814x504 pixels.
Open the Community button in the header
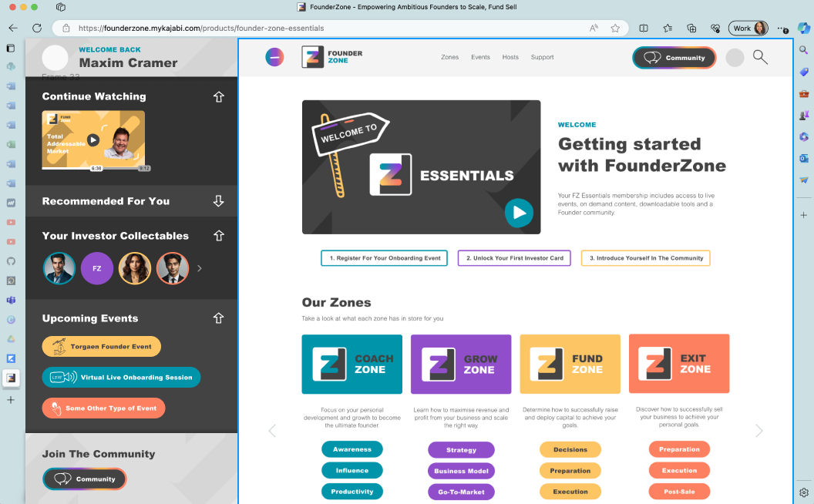click(x=674, y=58)
